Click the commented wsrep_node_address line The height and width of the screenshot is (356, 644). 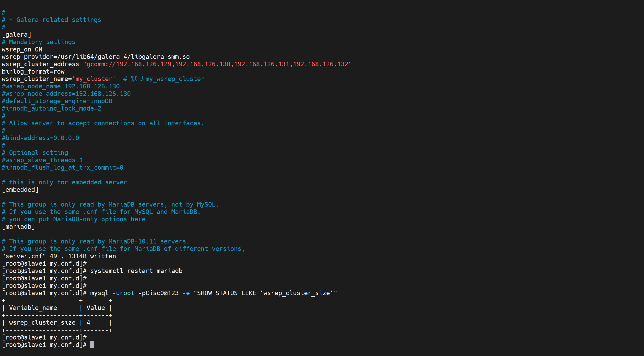click(x=66, y=94)
